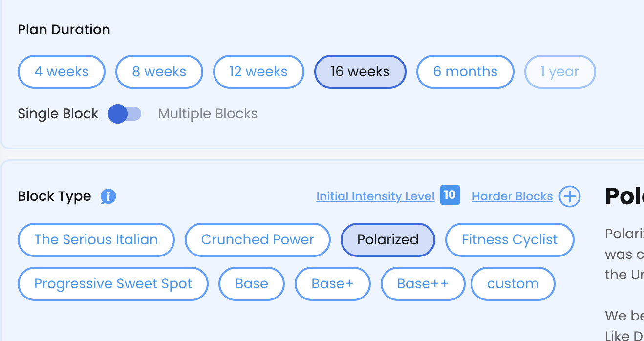The image size is (644, 341).
Task: Select The Serious Italian block type
Action: tap(96, 240)
